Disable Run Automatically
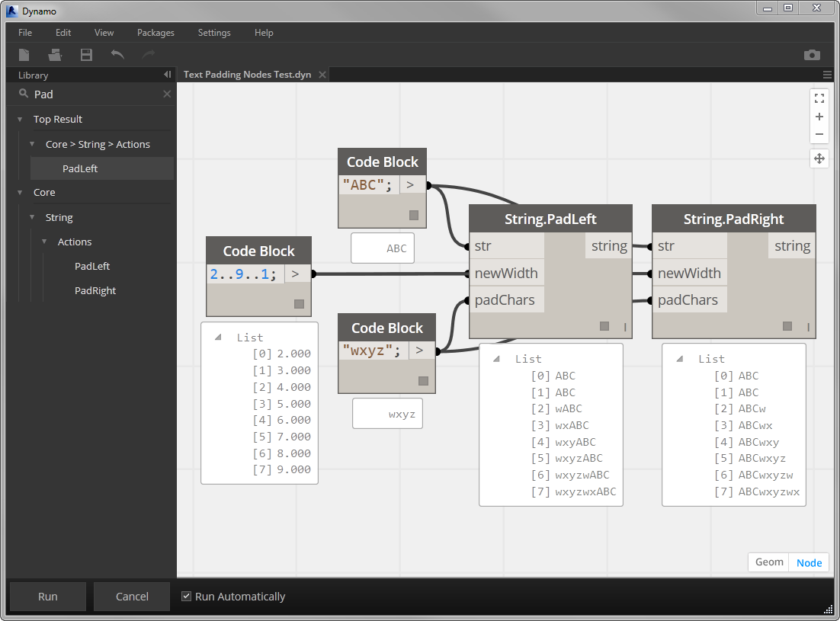The height and width of the screenshot is (621, 840). (186, 596)
